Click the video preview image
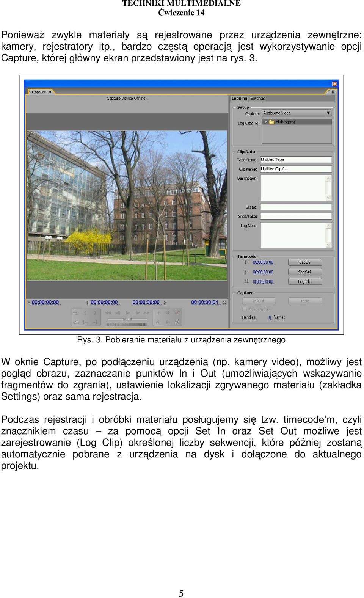The width and height of the screenshot is (364, 598). (127, 206)
